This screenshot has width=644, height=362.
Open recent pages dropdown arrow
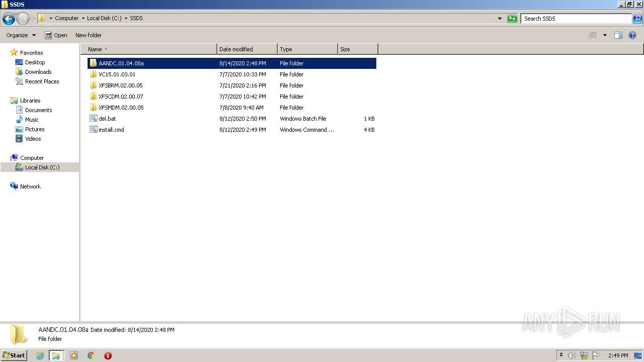(x=33, y=19)
